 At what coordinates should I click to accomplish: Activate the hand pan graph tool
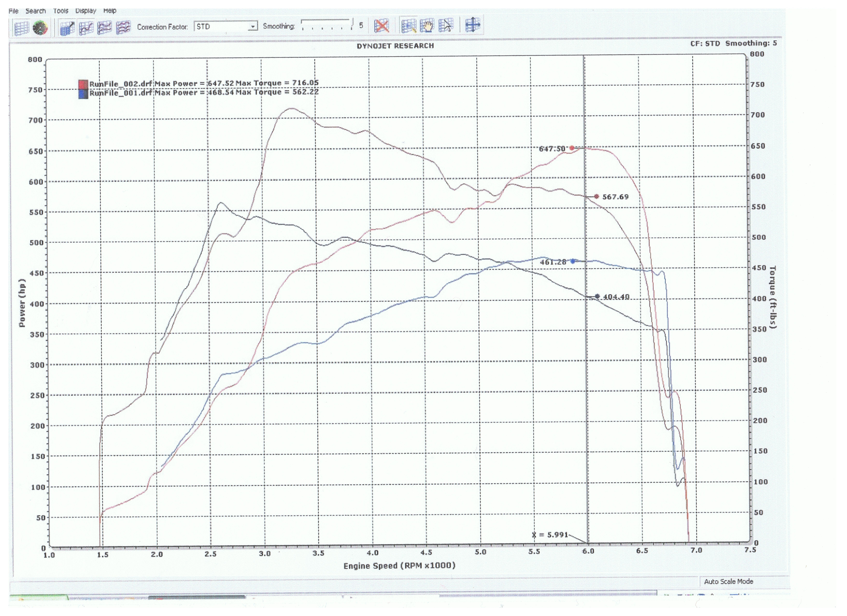(x=427, y=26)
